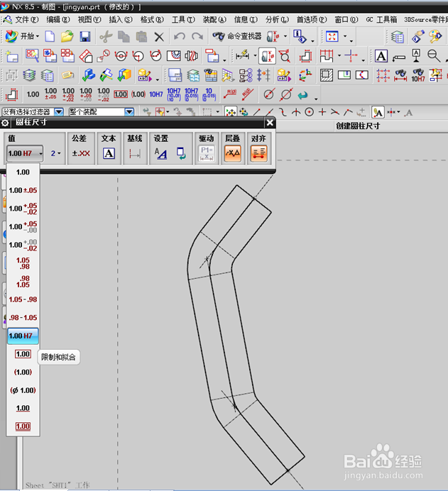Screen dimensions: 448x491
Task: Select the .98 - 1.05 single-line limit option
Action: (23, 318)
